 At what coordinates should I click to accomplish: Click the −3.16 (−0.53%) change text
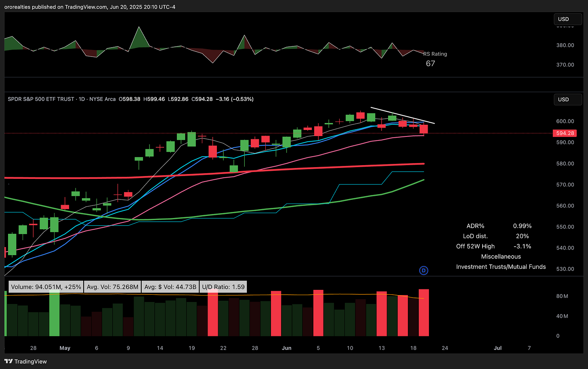pos(235,99)
